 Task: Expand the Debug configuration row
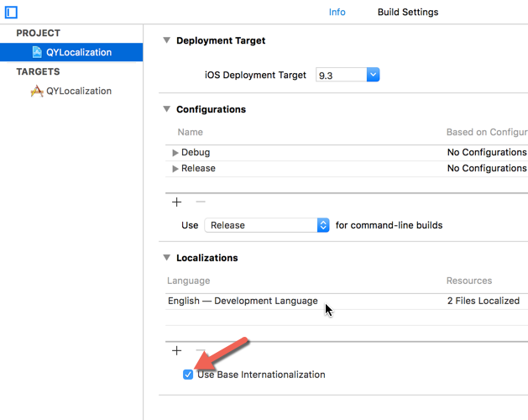click(x=175, y=153)
